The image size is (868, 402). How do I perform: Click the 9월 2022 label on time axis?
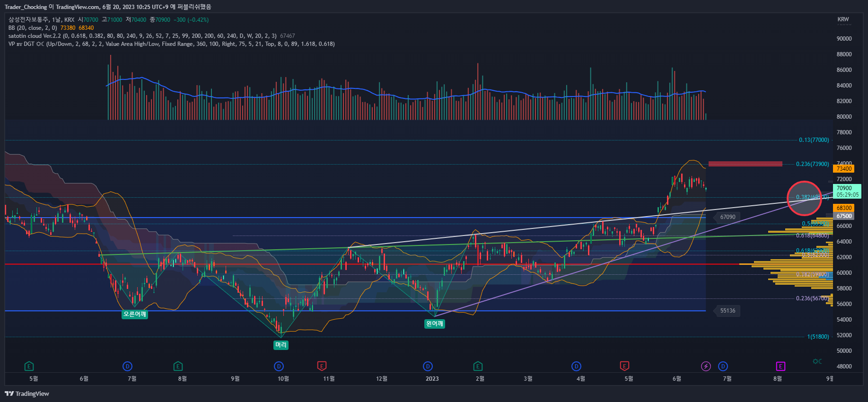(x=235, y=379)
